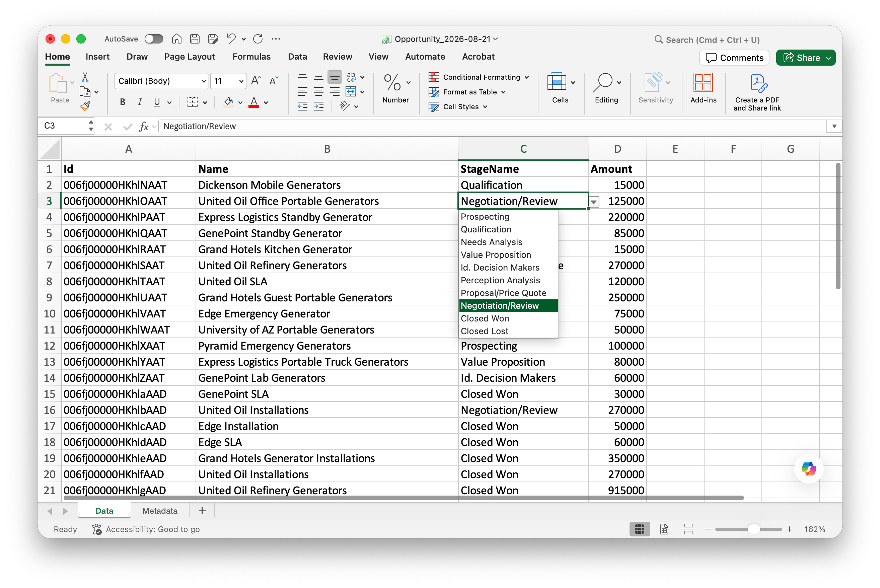Center text horizontally in cell
Image resolution: width=880 pixels, height=588 pixels.
319,92
